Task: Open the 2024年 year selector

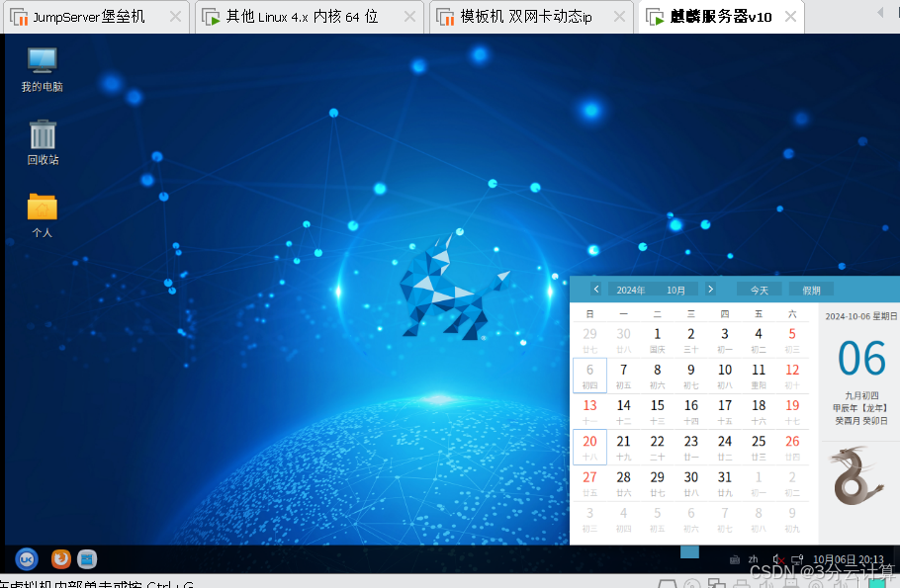Action: pyautogui.click(x=631, y=291)
